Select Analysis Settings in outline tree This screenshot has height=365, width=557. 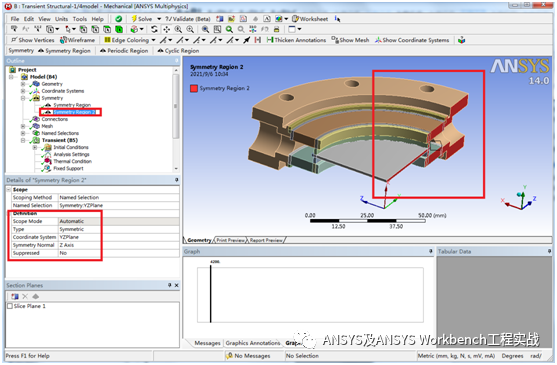pyautogui.click(x=71, y=154)
